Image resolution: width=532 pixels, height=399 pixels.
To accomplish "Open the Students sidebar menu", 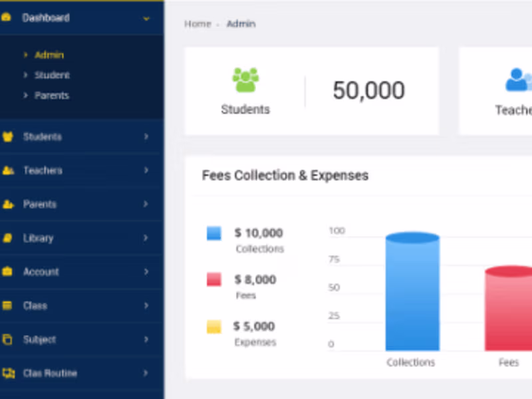I will click(x=81, y=136).
